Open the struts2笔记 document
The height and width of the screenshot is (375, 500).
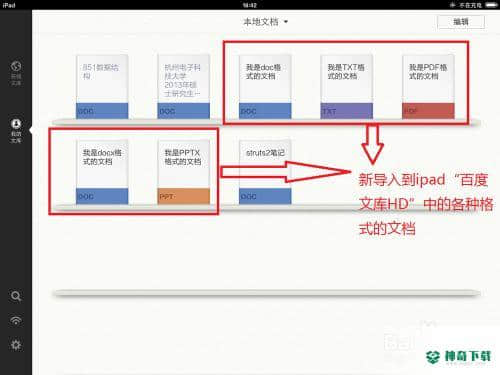pyautogui.click(x=265, y=172)
